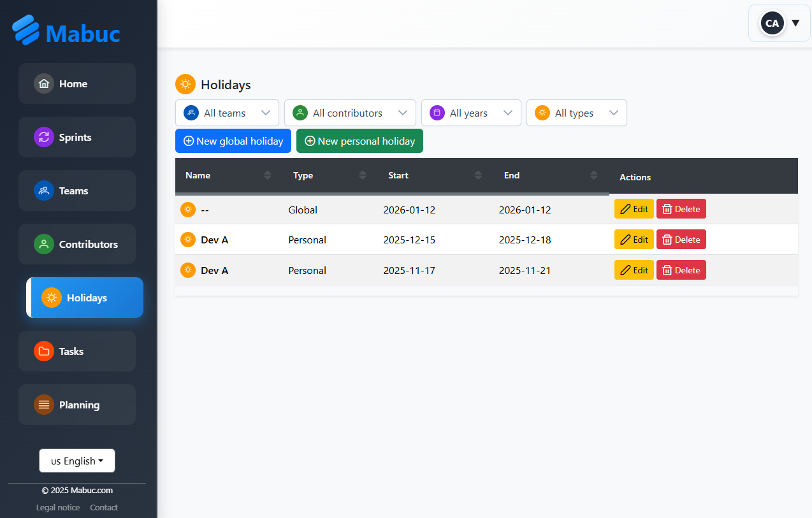Screen dimensions: 812x518
Task: Open the All types filter dropdown
Action: pyautogui.click(x=576, y=113)
